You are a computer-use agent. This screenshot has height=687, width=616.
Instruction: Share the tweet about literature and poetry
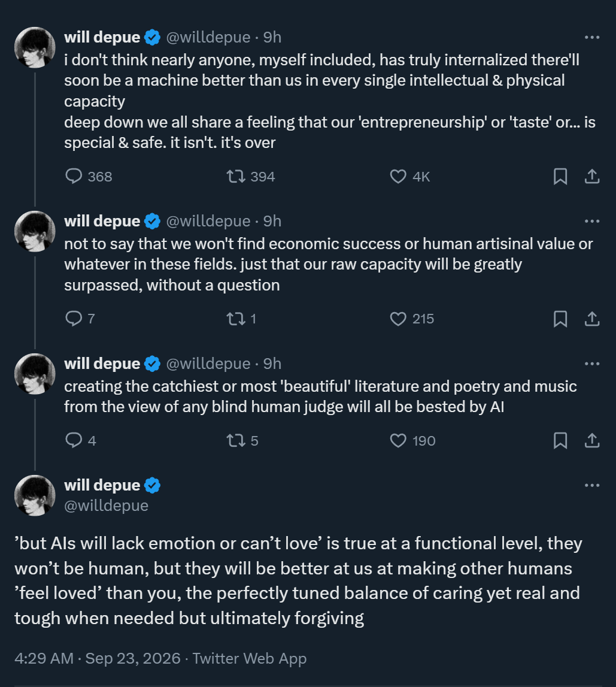pyautogui.click(x=592, y=440)
